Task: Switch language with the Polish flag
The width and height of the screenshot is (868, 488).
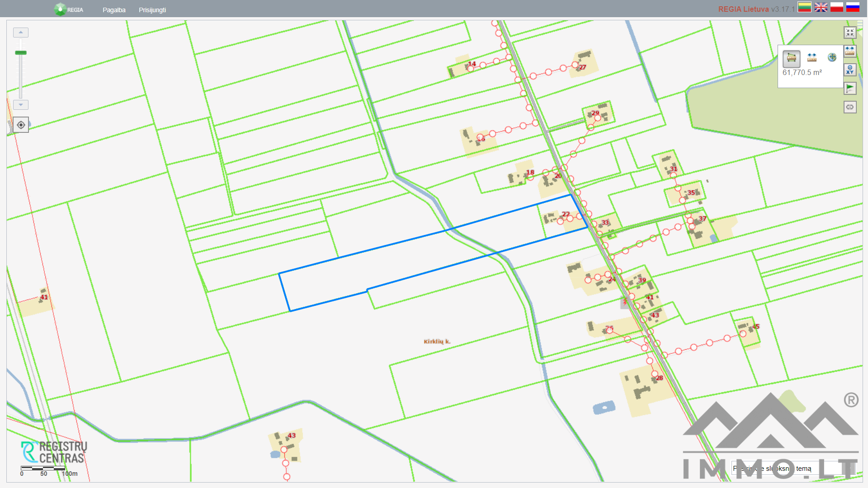Action: click(837, 7)
